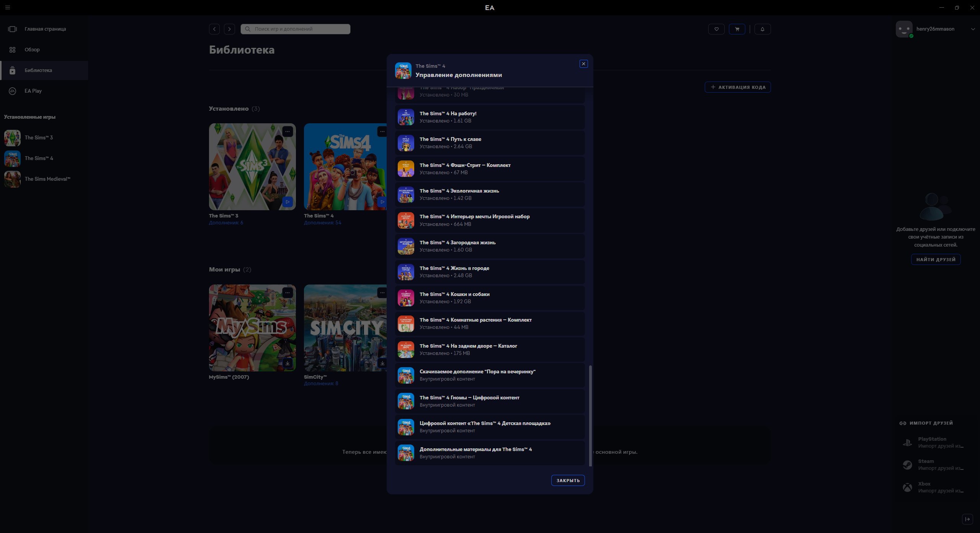Select the Детская площадка digital content row
The width and height of the screenshot is (980, 533).
[490, 427]
